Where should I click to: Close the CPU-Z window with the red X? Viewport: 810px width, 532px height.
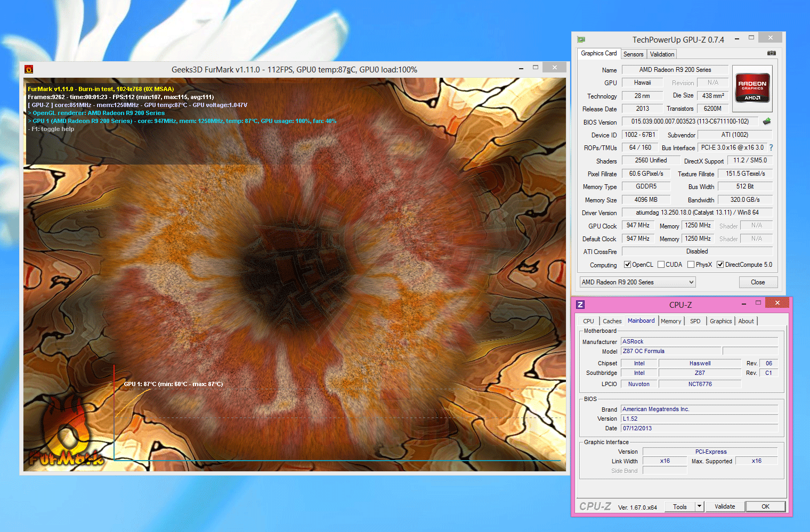click(777, 303)
